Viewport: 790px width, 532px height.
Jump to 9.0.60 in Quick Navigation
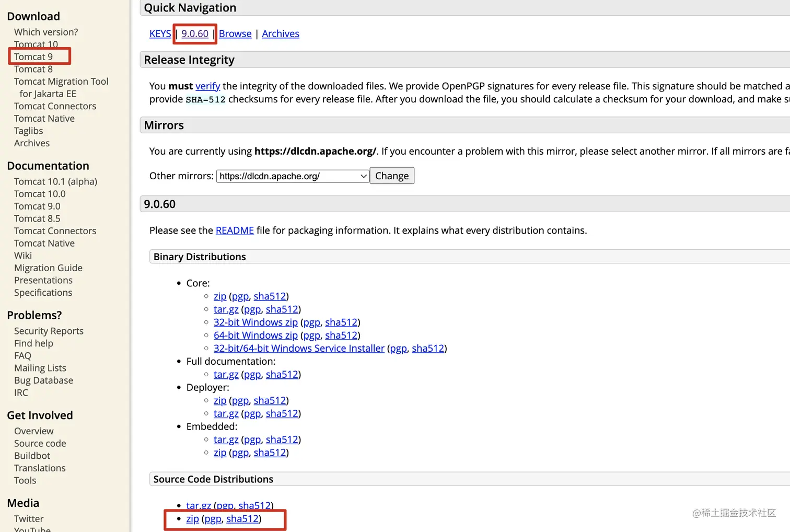click(195, 33)
